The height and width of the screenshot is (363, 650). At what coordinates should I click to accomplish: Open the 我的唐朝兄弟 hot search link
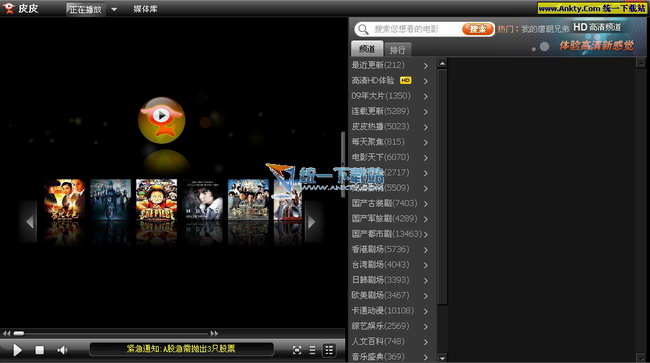click(x=545, y=29)
